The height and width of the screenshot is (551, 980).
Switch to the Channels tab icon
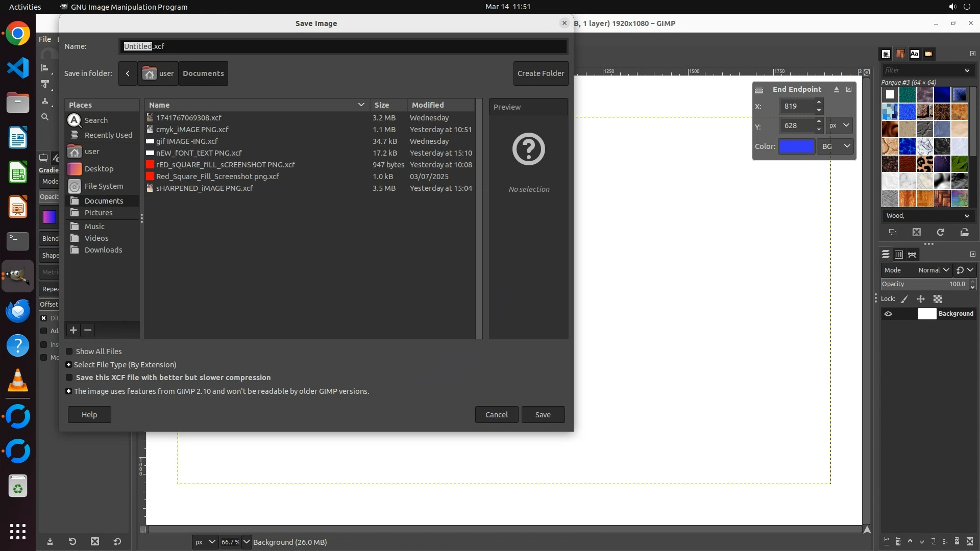pos(899,254)
